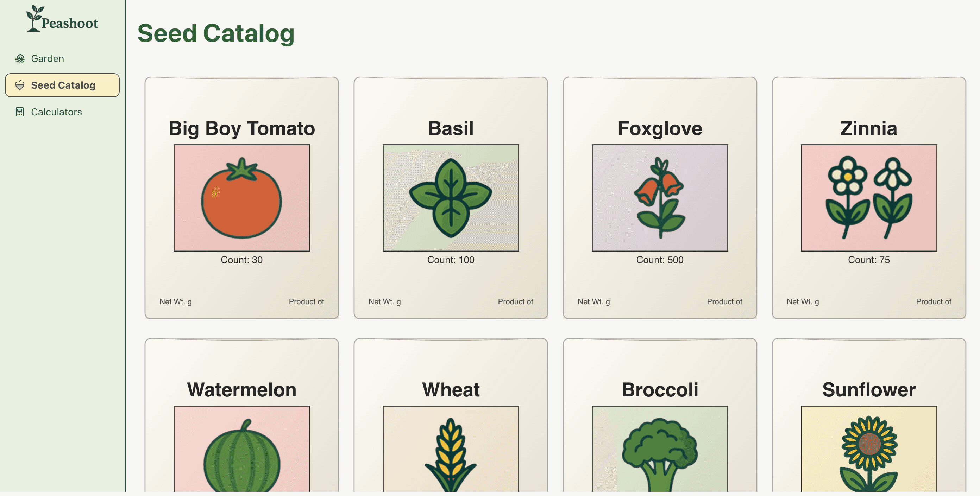This screenshot has width=980, height=496.
Task: Click the Peashoot brand name
Action: (x=70, y=23)
